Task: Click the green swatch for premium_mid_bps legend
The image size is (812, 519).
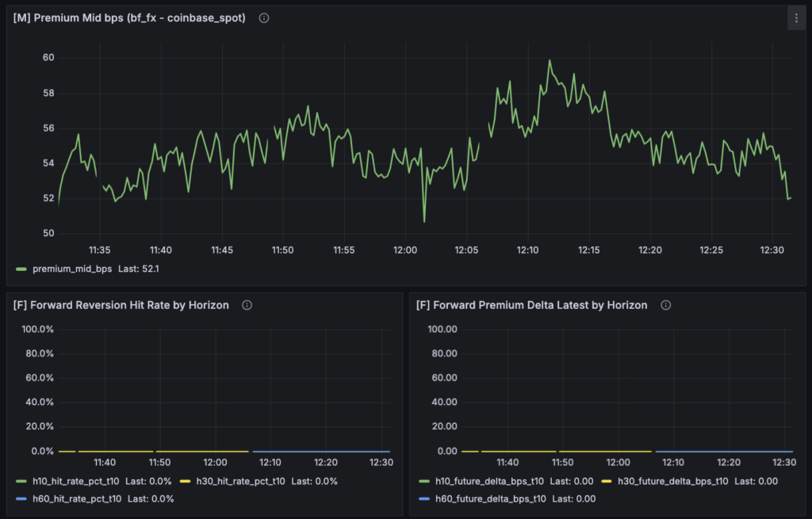Action: pyautogui.click(x=21, y=269)
